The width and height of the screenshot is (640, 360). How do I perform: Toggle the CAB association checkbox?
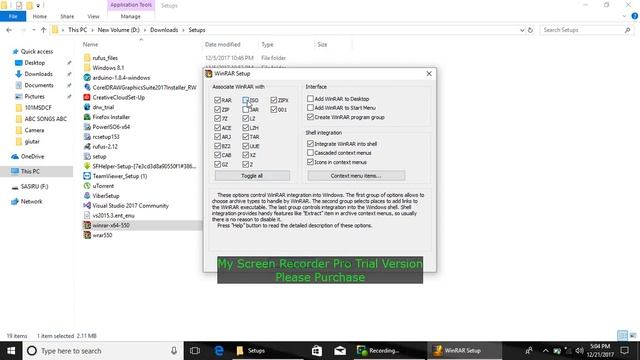(218, 155)
